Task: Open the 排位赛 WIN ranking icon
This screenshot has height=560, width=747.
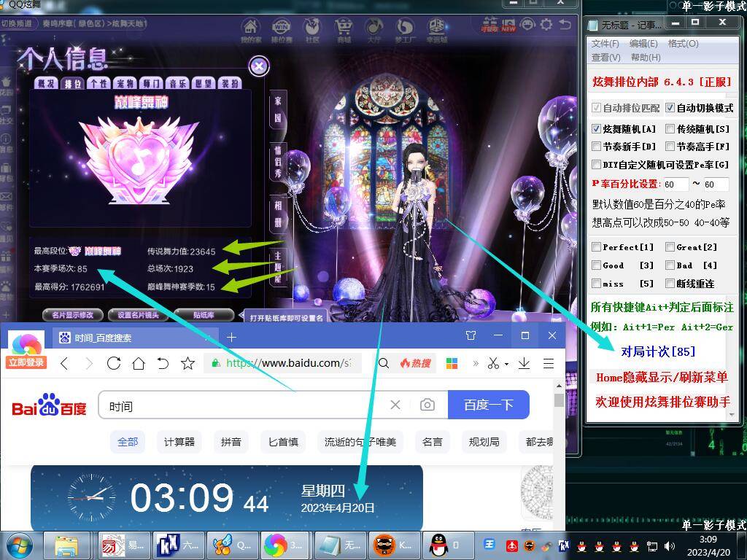Action: coord(281,28)
